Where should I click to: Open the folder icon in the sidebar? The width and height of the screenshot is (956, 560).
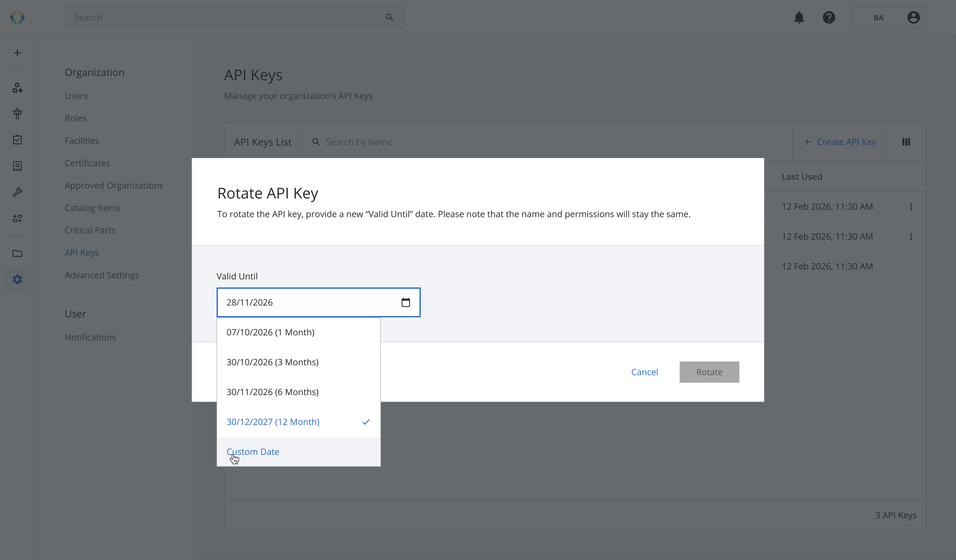coord(17,253)
